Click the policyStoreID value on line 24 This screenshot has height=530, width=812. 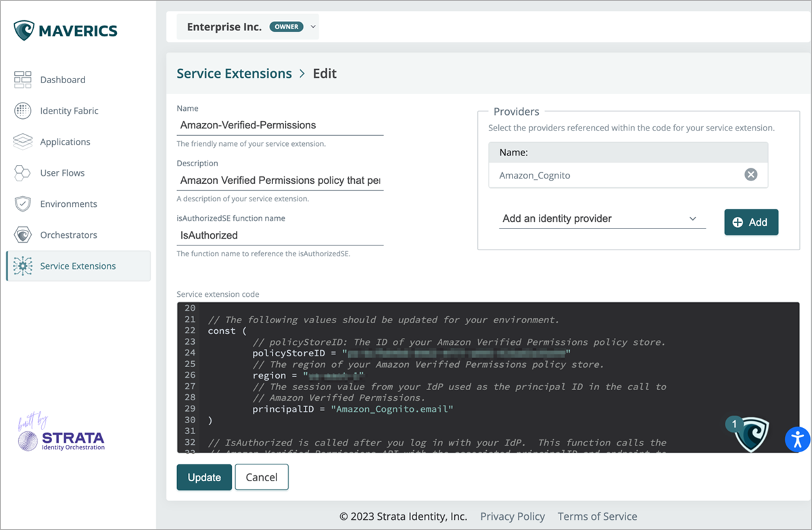456,353
